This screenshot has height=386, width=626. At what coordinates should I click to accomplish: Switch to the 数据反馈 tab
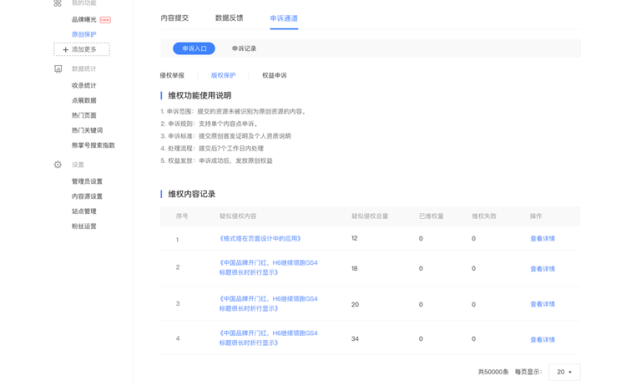click(x=229, y=18)
